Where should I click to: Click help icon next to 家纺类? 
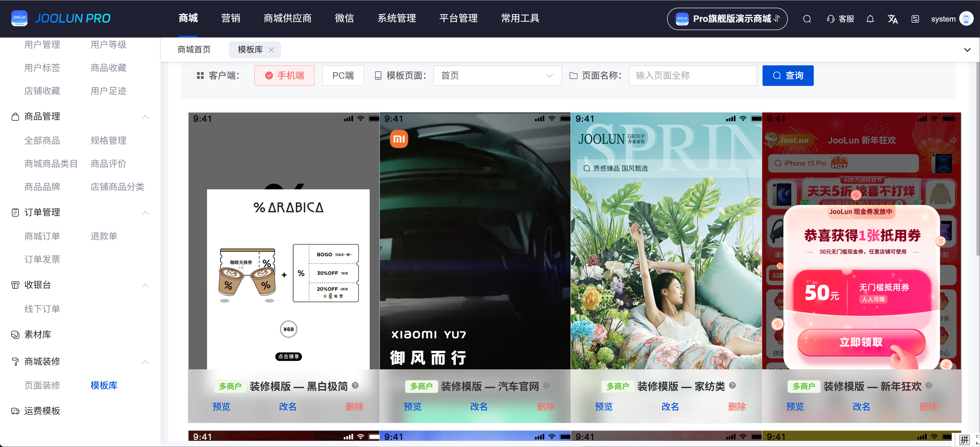point(732,385)
